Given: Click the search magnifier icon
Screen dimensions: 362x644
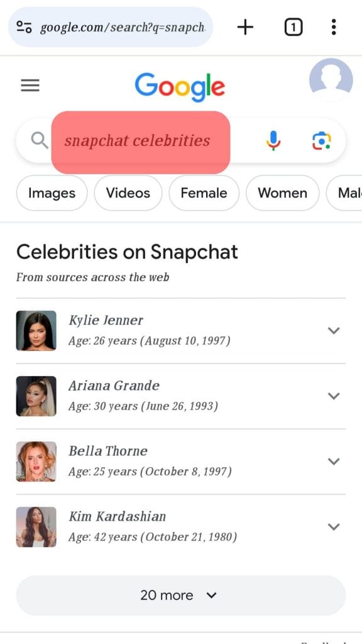Looking at the screenshot, I should (38, 141).
